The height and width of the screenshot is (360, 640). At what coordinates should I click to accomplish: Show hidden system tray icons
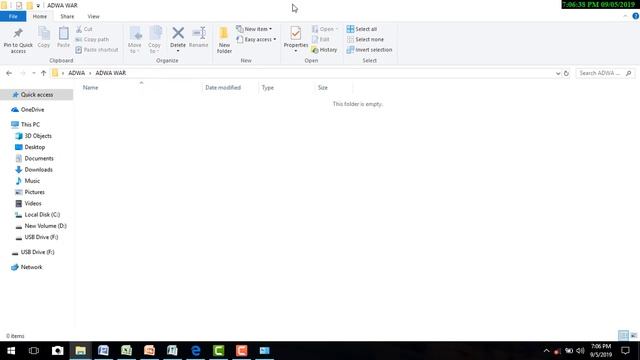547,351
